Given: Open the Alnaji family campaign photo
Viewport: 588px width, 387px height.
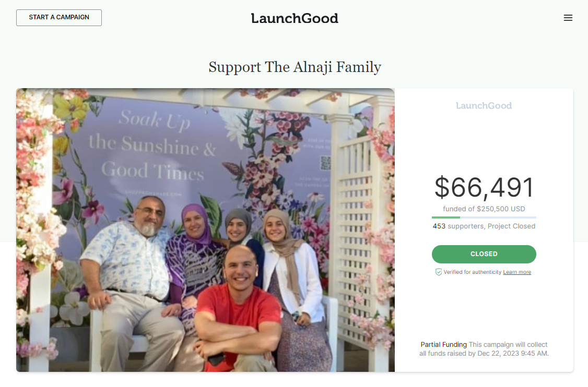Looking at the screenshot, I should (205, 230).
